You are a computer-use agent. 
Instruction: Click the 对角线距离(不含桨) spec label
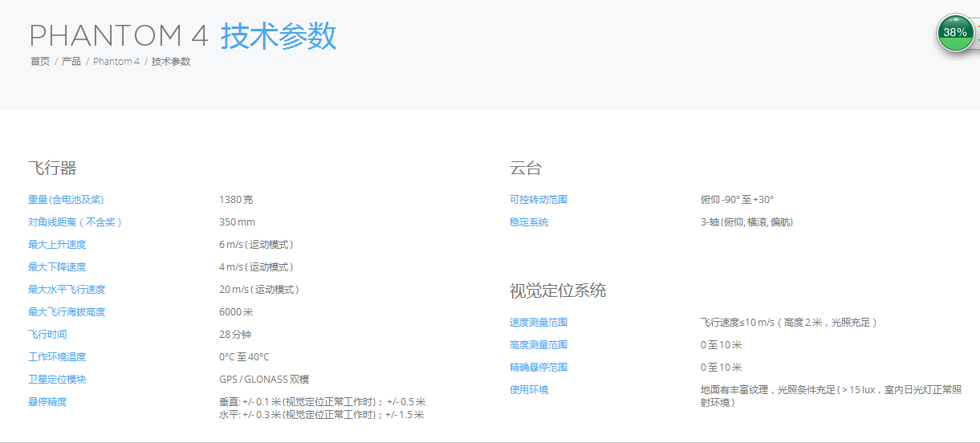(75, 222)
